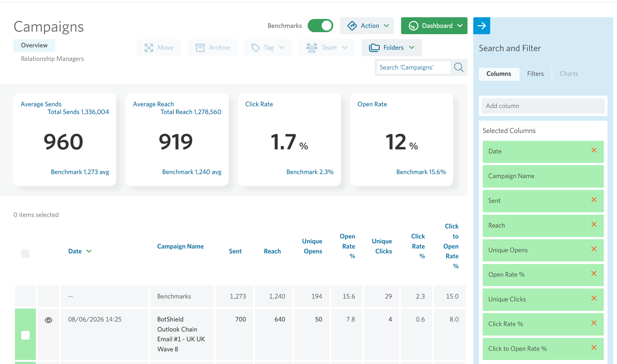Viewport: 617px width, 364px height.
Task: Sort by Campaign Name column header
Action: pos(180,246)
